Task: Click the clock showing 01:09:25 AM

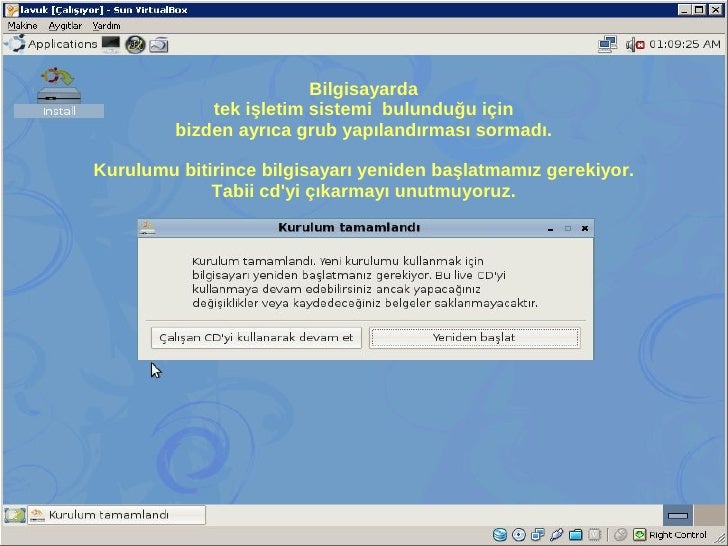Action: pyautogui.click(x=685, y=44)
